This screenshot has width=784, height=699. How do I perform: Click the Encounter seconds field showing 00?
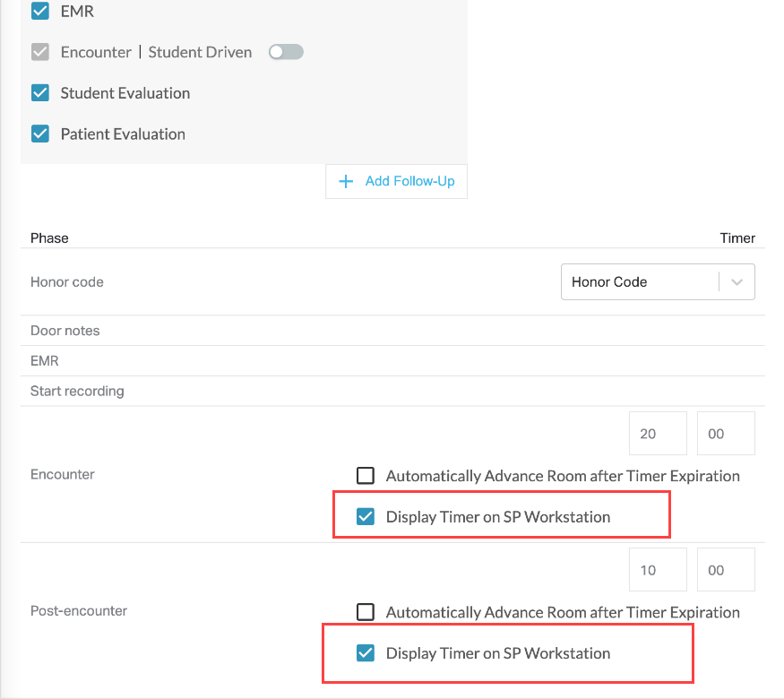(725, 433)
